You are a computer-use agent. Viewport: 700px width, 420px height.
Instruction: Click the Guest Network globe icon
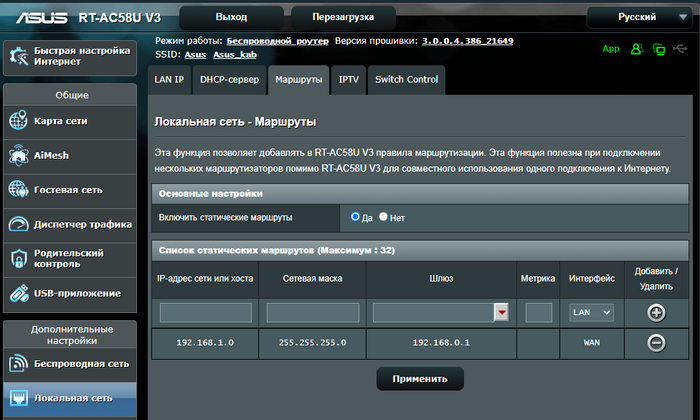click(x=18, y=189)
